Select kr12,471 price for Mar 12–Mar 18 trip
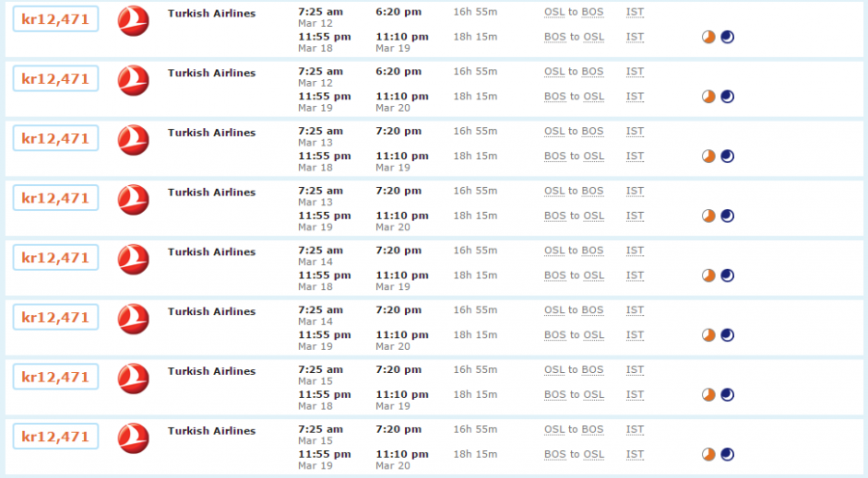Screen dimensions: 868x478 click(55, 19)
